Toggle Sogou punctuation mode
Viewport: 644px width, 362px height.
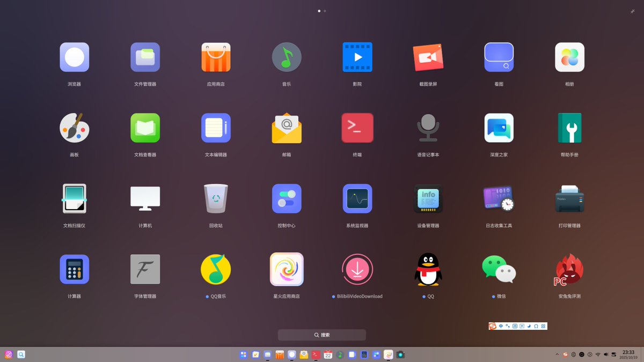508,326
